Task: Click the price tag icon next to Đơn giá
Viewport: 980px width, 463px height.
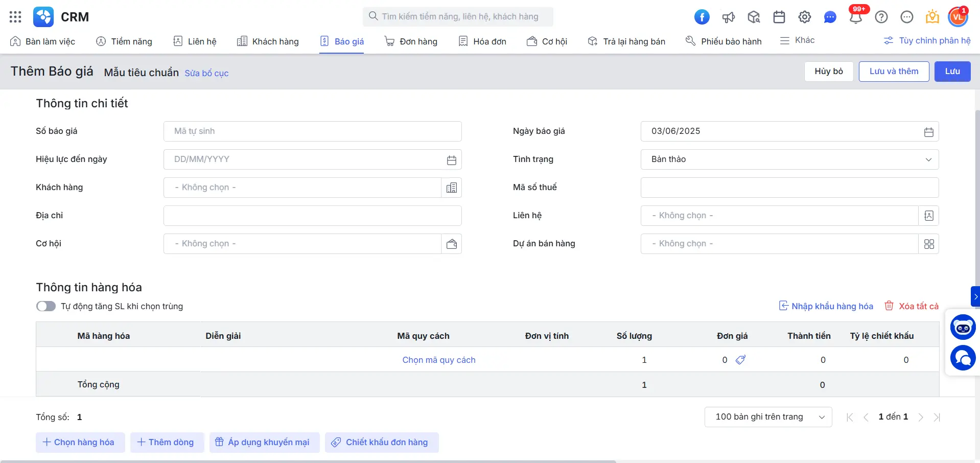Action: (x=740, y=360)
